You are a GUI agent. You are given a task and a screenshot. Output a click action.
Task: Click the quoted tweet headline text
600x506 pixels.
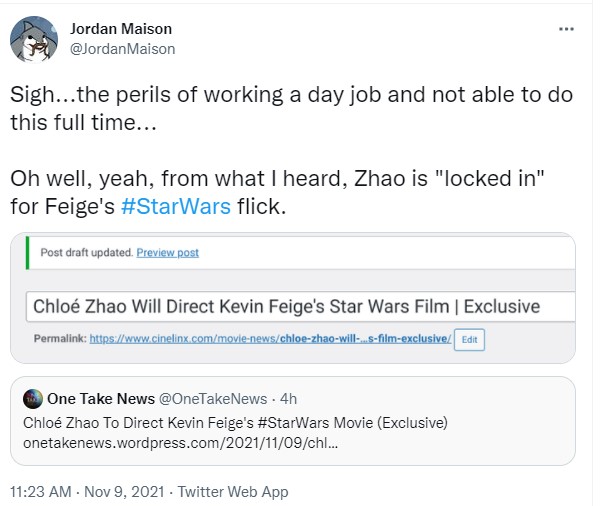[x=235, y=423]
